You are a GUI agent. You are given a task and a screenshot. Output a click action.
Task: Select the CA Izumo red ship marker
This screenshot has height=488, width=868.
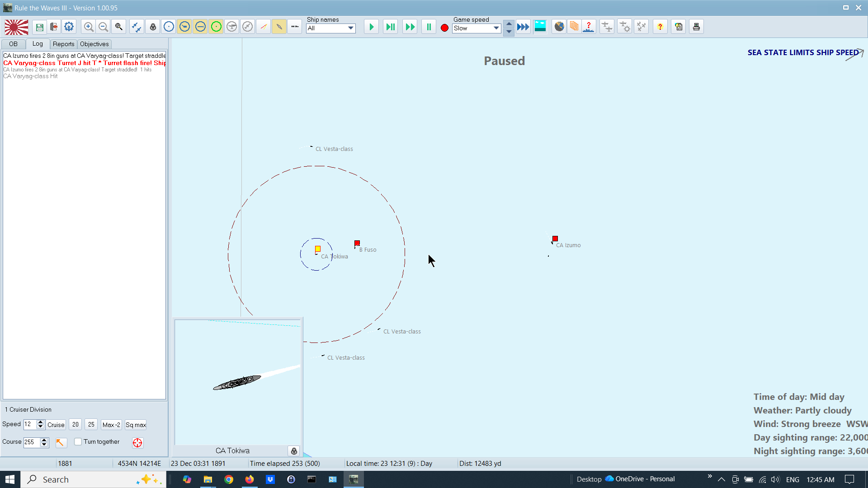click(555, 239)
